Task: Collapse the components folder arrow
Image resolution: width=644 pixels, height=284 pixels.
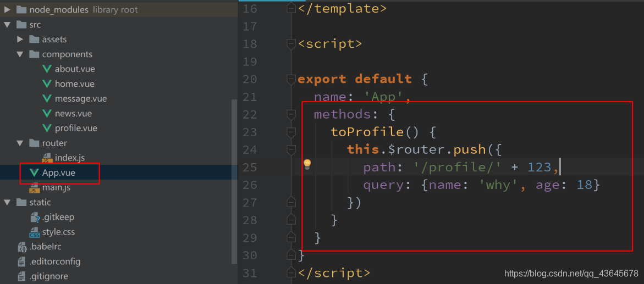Action: (20, 54)
